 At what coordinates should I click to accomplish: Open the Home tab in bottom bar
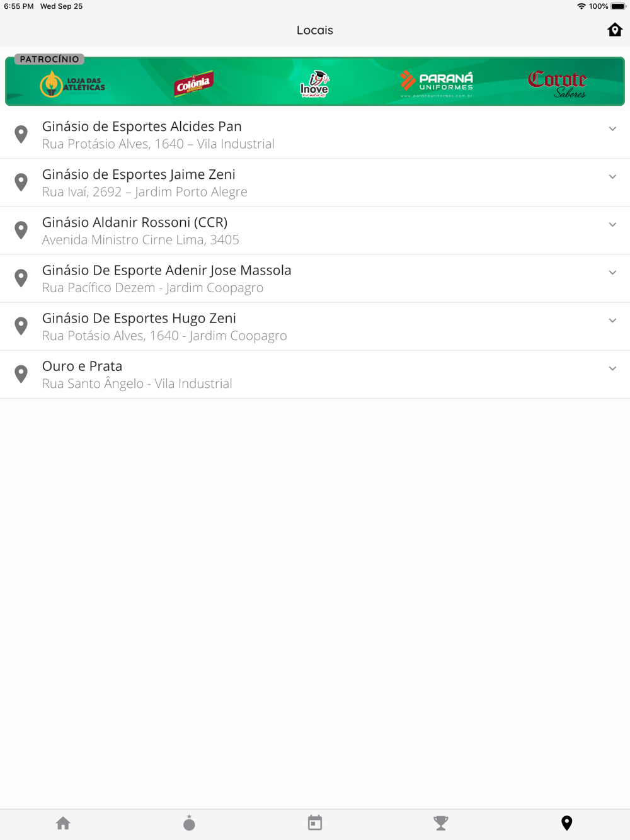63,823
